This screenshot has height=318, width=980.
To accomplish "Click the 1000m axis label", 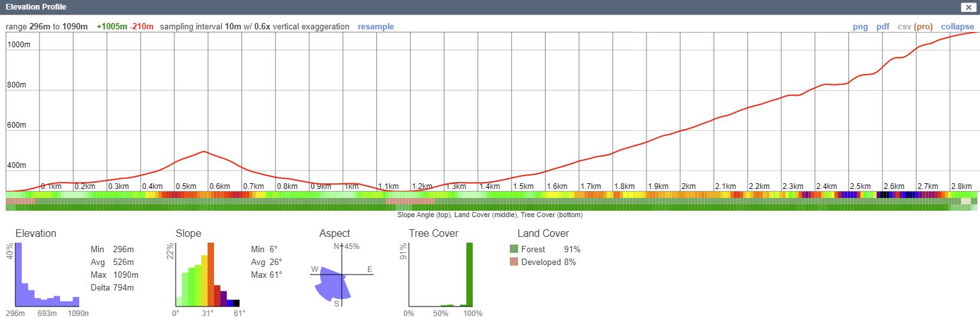I will (19, 44).
